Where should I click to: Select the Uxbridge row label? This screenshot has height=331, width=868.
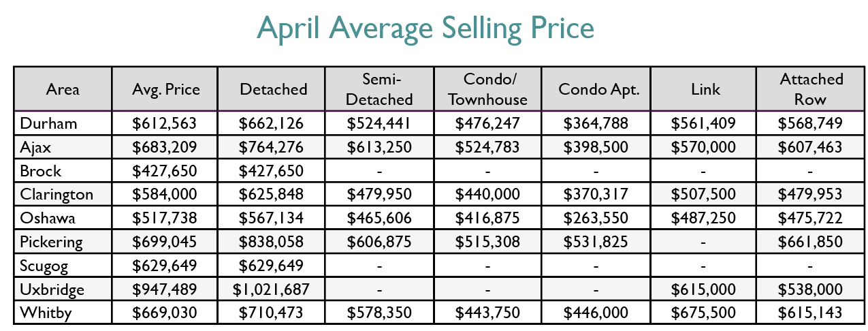(52, 289)
